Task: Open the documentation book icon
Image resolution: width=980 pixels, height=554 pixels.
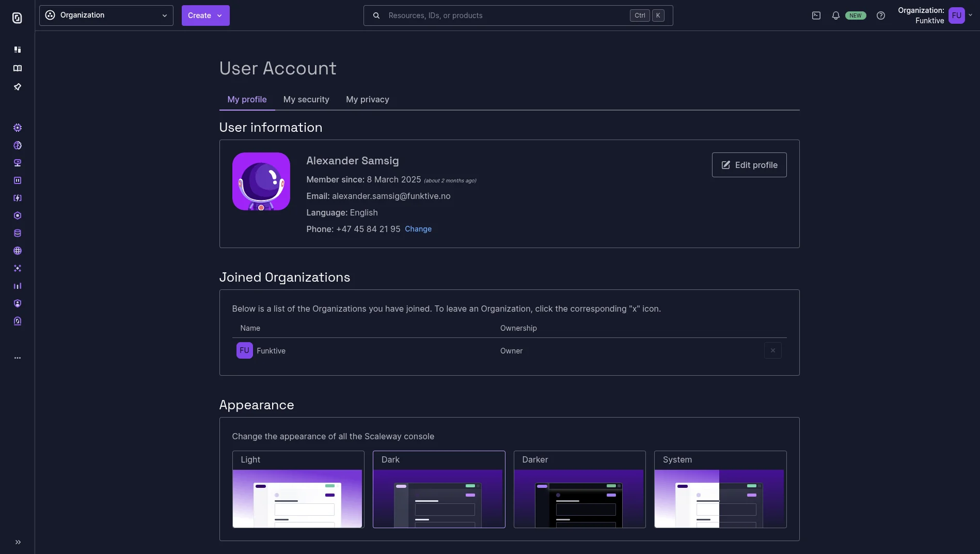Action: click(18, 68)
